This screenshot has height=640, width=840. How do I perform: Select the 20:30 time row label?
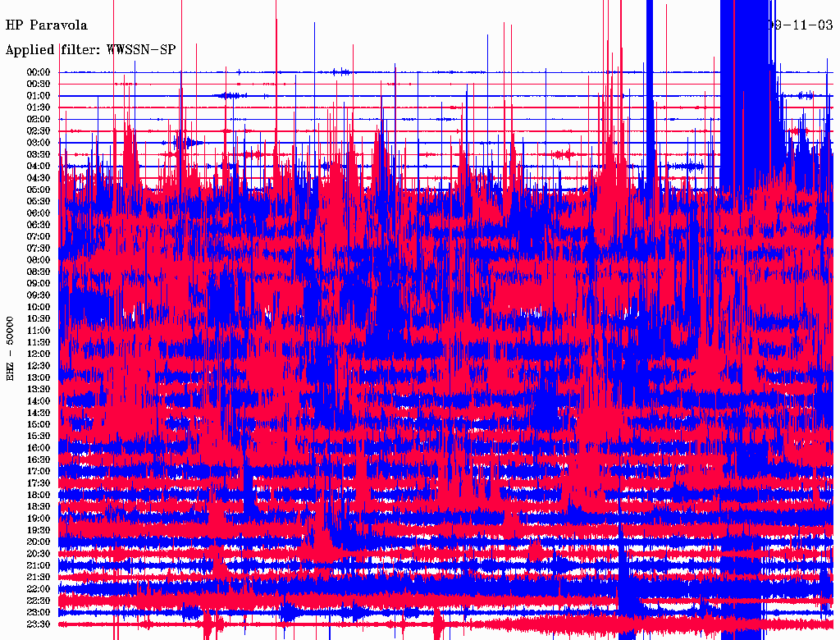point(39,554)
